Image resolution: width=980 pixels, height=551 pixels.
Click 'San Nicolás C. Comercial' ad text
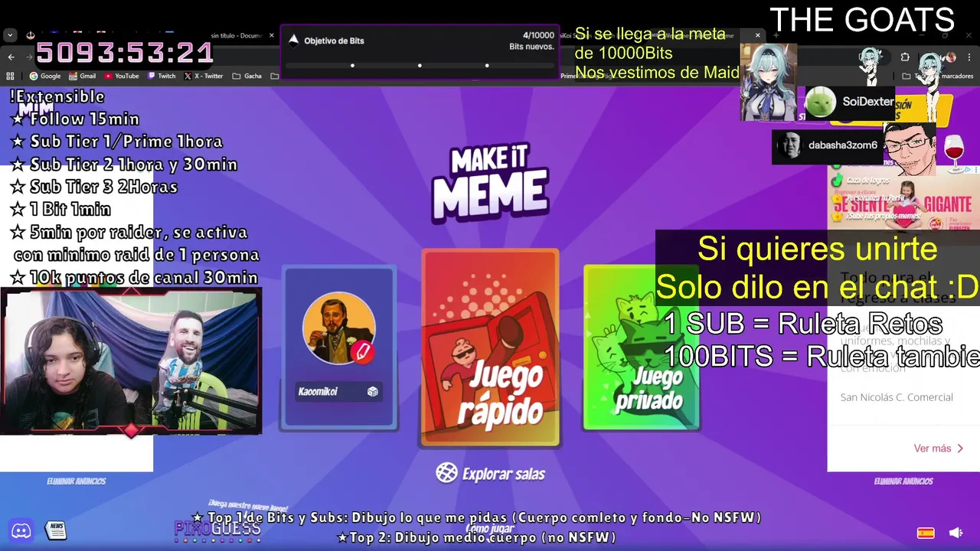[897, 397]
